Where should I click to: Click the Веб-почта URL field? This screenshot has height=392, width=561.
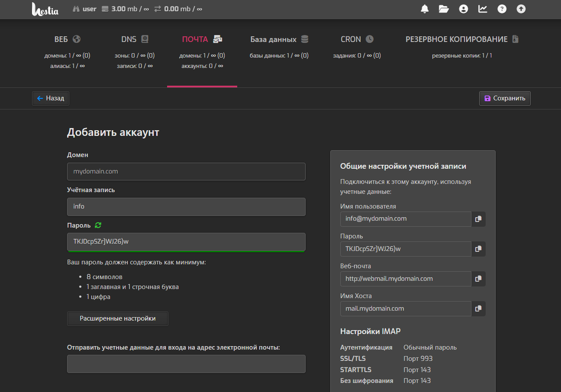point(406,279)
